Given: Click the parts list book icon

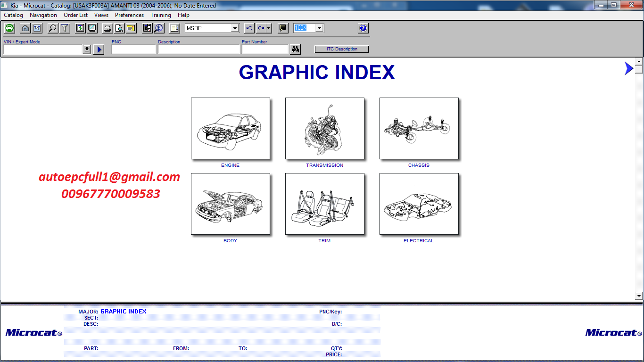Looking at the screenshot, I should tap(147, 28).
